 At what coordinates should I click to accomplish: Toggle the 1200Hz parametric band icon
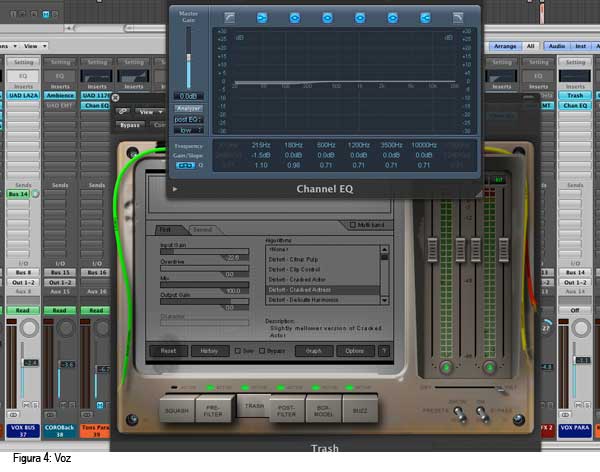tap(360, 18)
